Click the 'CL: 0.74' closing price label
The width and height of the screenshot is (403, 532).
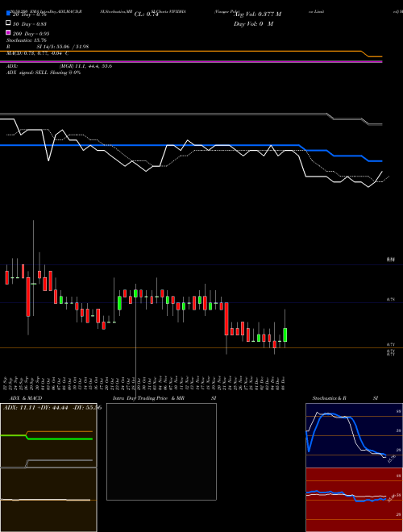(x=147, y=15)
